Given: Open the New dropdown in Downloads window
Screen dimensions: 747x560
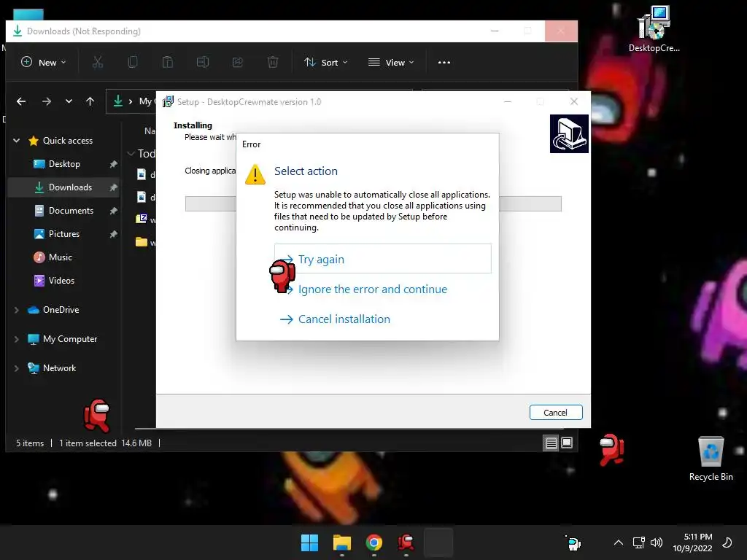Looking at the screenshot, I should 44,63.
